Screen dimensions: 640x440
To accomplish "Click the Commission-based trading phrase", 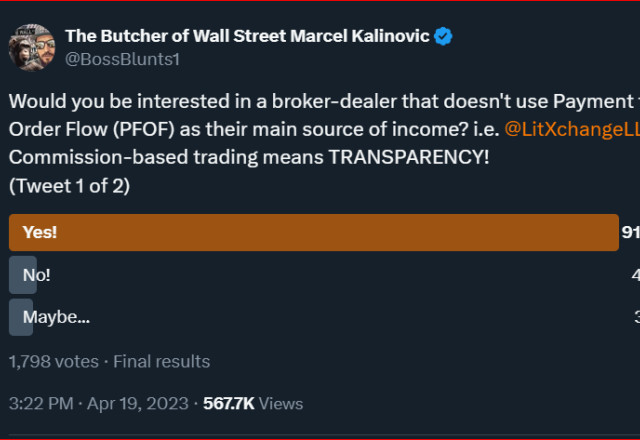I will click(133, 157).
